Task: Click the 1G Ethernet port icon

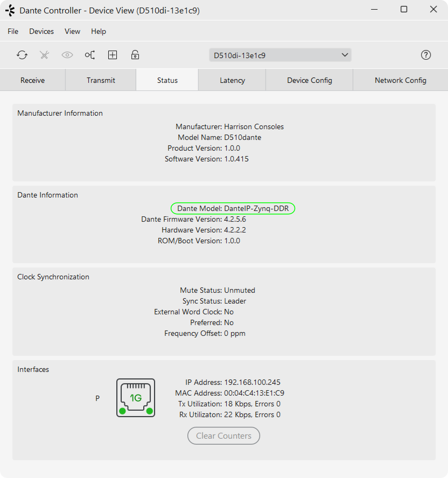Action: point(136,398)
